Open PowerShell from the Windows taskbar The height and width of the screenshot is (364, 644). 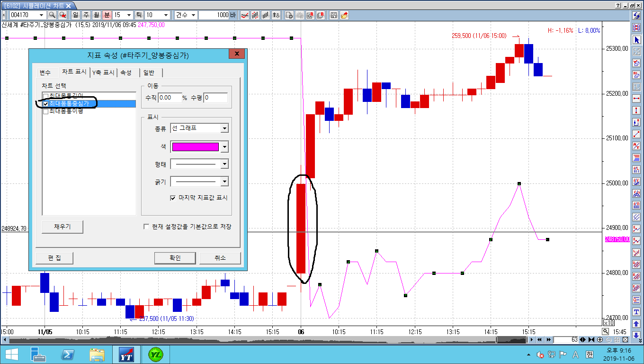68,354
